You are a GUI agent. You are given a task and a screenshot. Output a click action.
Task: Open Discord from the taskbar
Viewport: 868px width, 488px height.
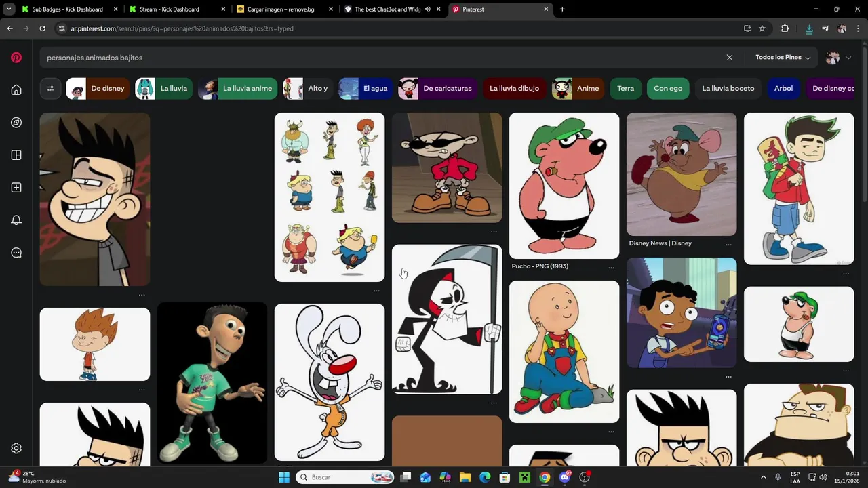click(x=565, y=477)
